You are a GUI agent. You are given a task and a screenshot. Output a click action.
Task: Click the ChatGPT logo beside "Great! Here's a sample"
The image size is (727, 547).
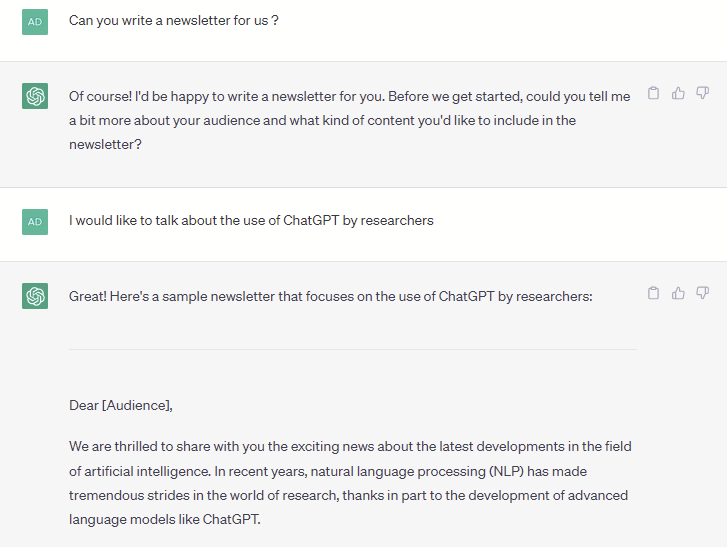35,296
